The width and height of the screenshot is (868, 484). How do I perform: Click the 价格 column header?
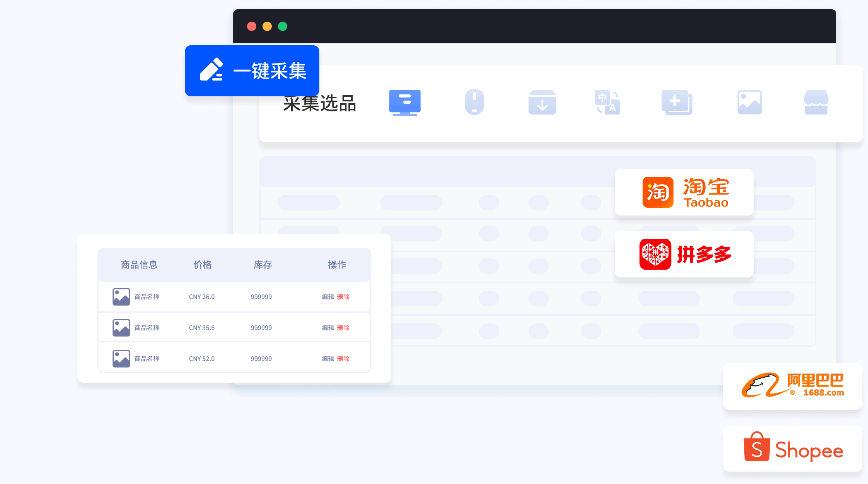[203, 265]
